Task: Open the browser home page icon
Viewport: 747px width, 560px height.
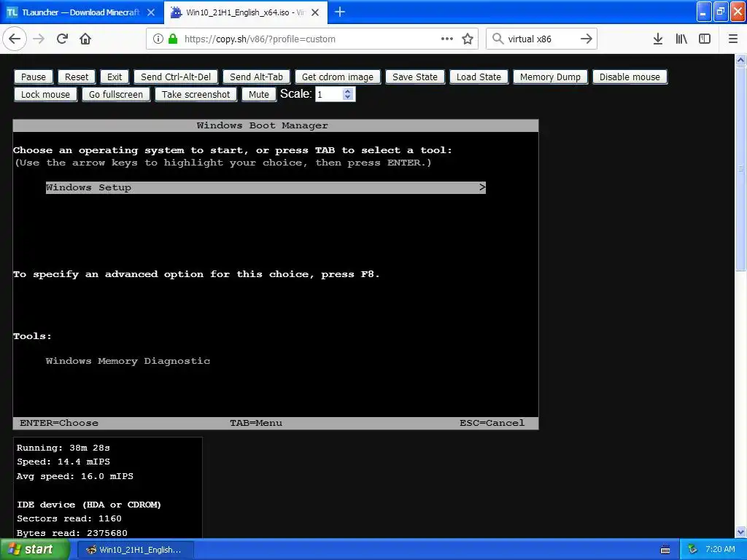Action: 85,39
